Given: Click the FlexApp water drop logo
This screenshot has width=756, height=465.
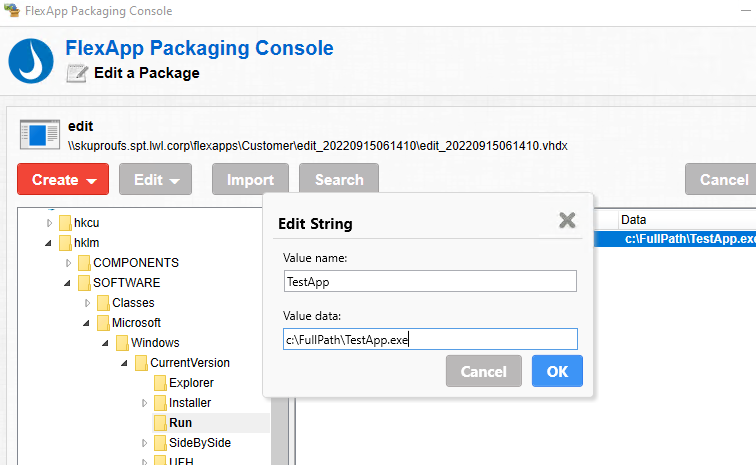Looking at the screenshot, I should coord(31,61).
